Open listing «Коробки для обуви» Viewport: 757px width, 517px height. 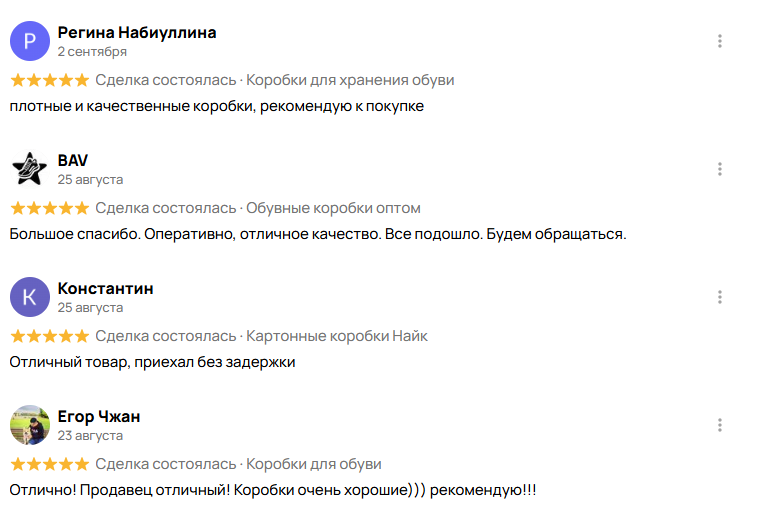(313, 464)
